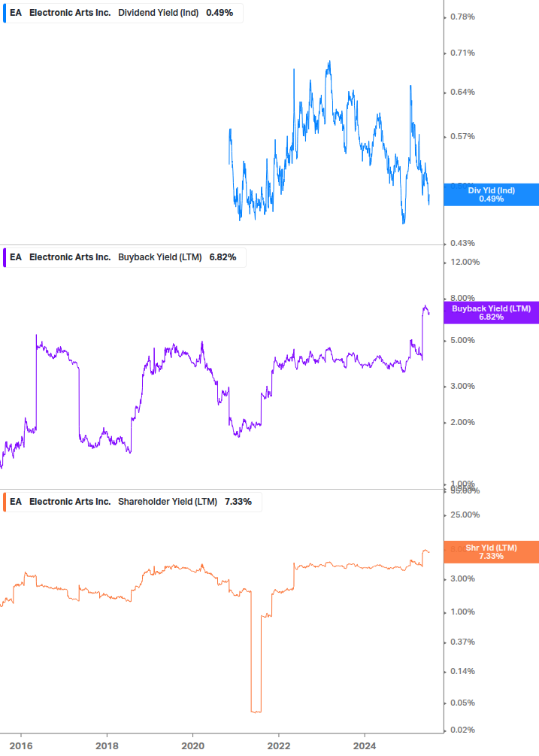Screen dimensions: 539x756
Task: Click the 2.00% tick on buyback yield axis
Action: (462, 422)
